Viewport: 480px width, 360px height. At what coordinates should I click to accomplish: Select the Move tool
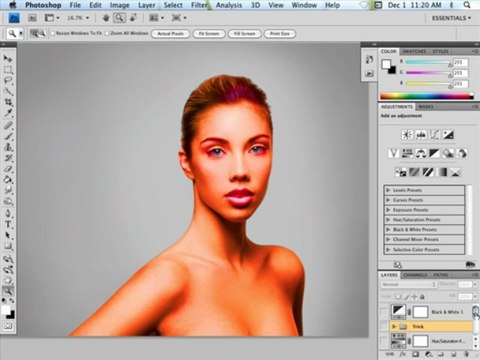tap(8, 59)
